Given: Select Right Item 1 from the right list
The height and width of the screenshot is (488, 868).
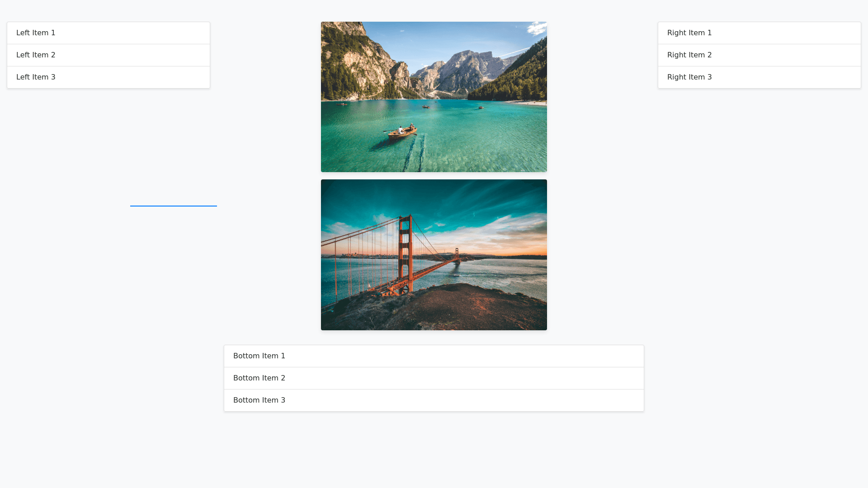Looking at the screenshot, I should tap(759, 33).
